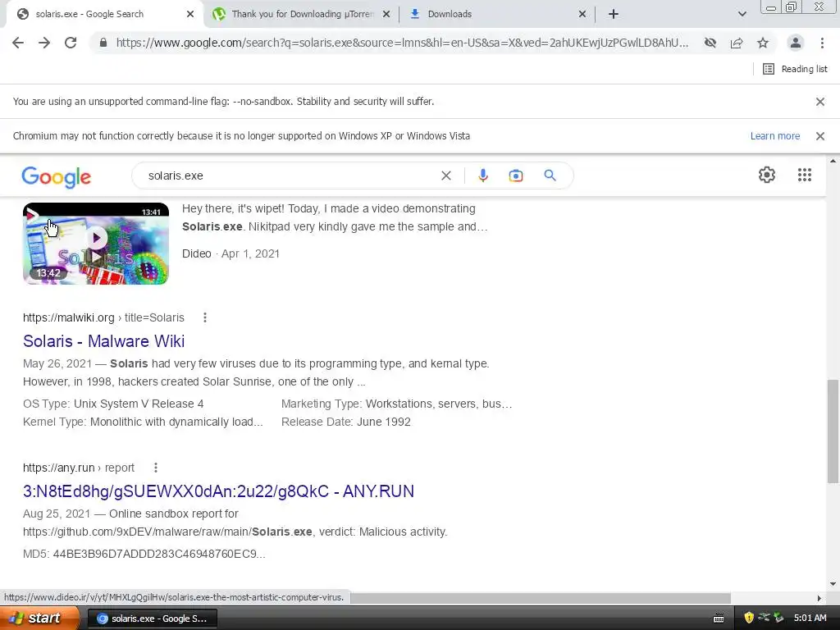Expand the tab search chevron
Screen dimensions: 840x630
click(742, 14)
